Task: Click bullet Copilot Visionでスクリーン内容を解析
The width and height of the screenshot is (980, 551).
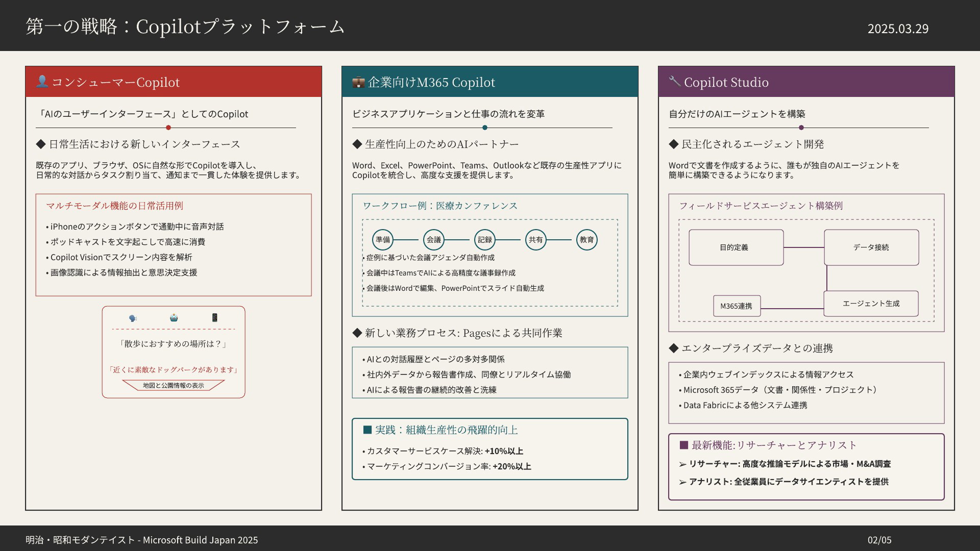Action: (x=119, y=257)
